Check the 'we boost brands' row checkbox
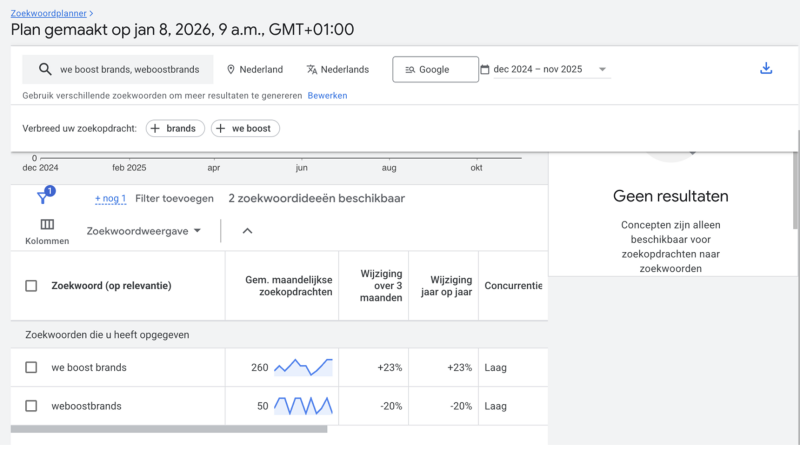The width and height of the screenshot is (800, 450). tap(31, 367)
